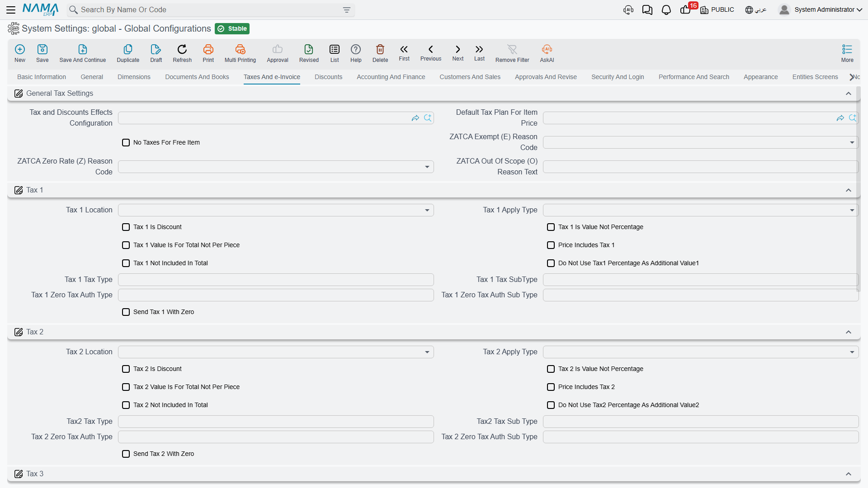Switch to General tab
Viewport: 868px width, 488px height.
tap(92, 77)
